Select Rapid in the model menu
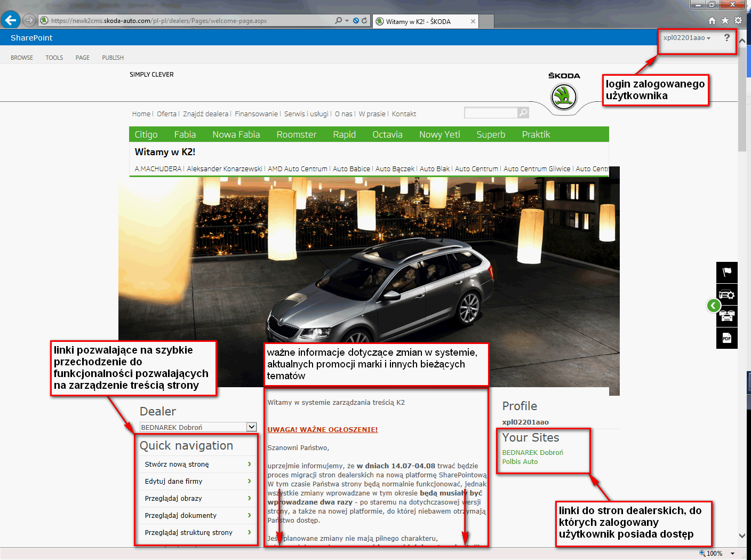Screen dimensions: 751x560 point(345,134)
